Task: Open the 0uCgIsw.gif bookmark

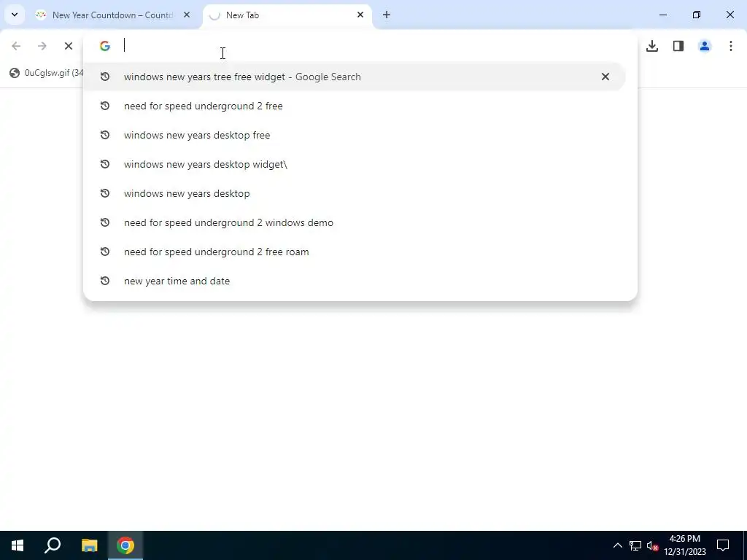Action: [46, 73]
